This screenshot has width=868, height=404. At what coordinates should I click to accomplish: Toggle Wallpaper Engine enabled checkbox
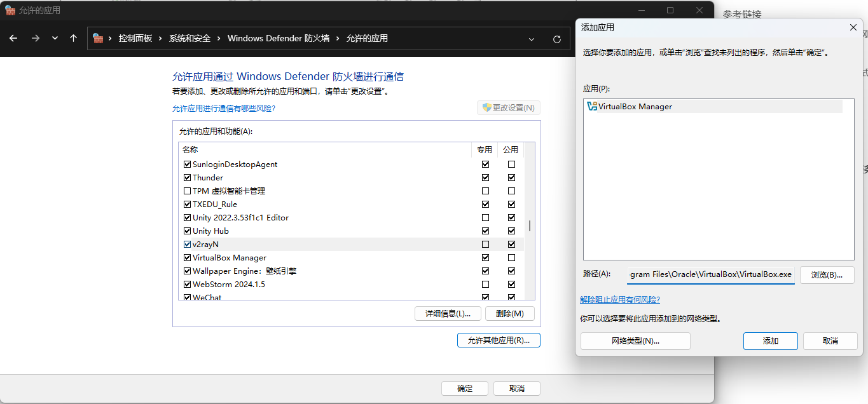click(188, 271)
